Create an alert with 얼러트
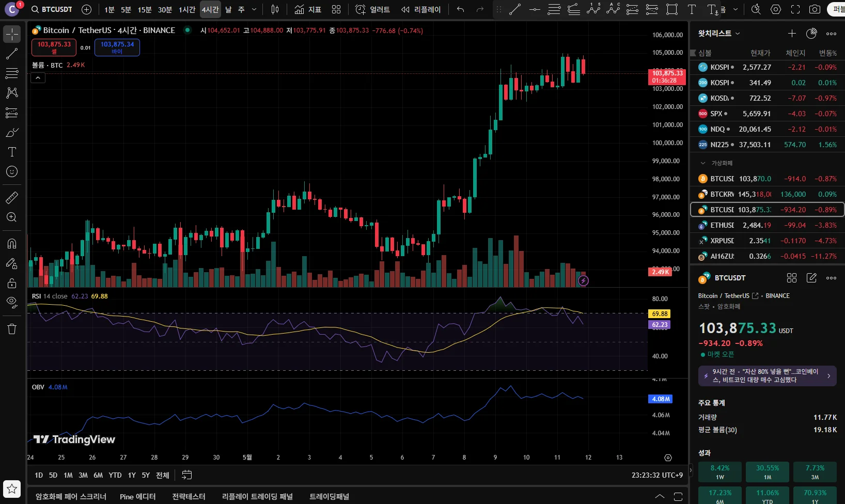The width and height of the screenshot is (845, 504). [372, 9]
